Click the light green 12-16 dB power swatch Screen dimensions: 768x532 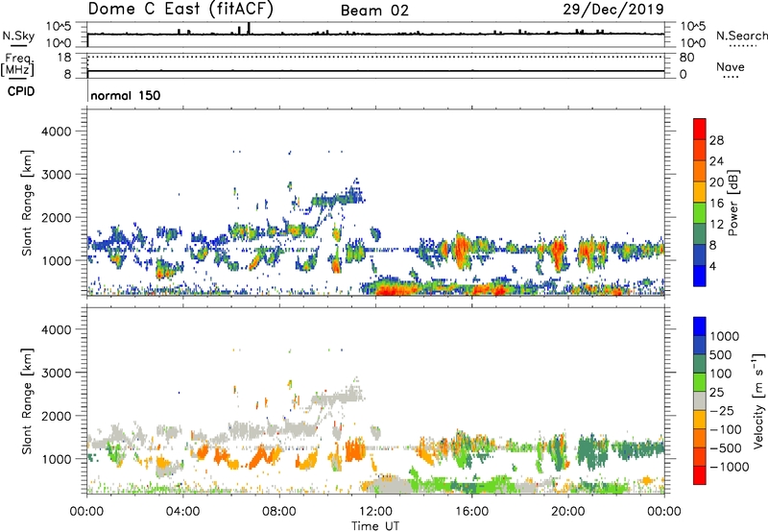[x=700, y=213]
